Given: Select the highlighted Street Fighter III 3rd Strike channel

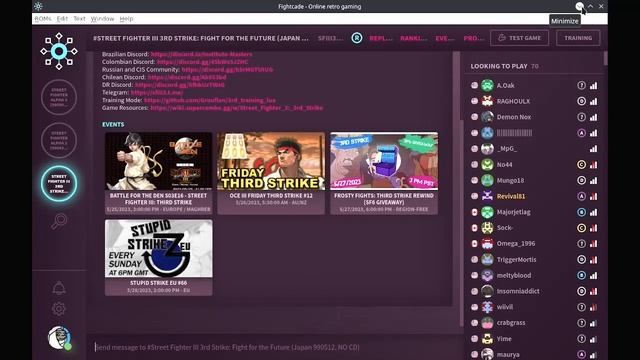Looking at the screenshot, I should click(59, 184).
